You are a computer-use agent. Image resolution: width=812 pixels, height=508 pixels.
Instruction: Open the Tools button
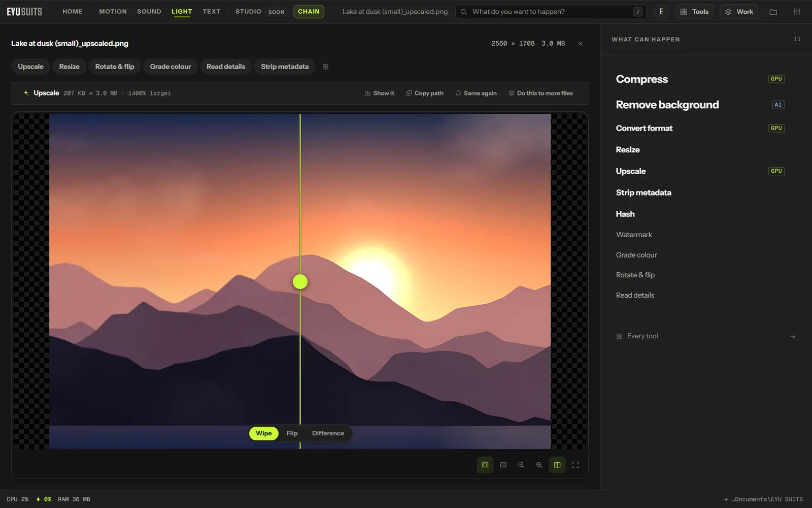[x=694, y=12]
